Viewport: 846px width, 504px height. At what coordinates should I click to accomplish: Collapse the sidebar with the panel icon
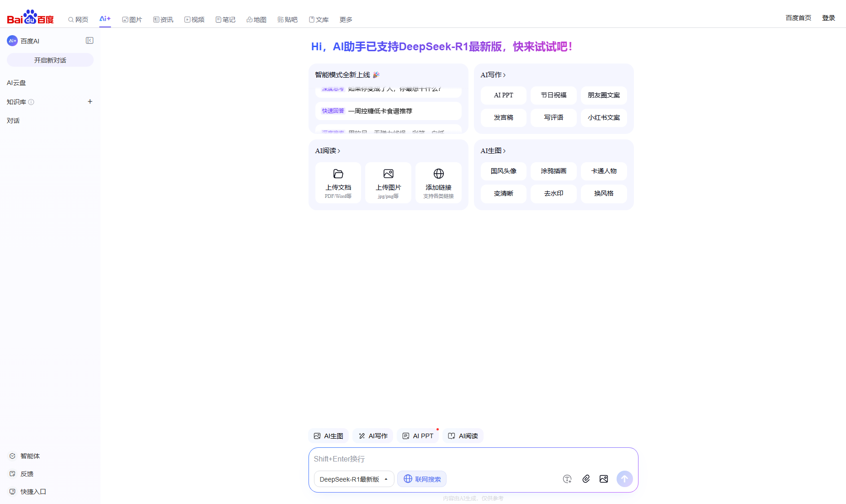click(90, 41)
